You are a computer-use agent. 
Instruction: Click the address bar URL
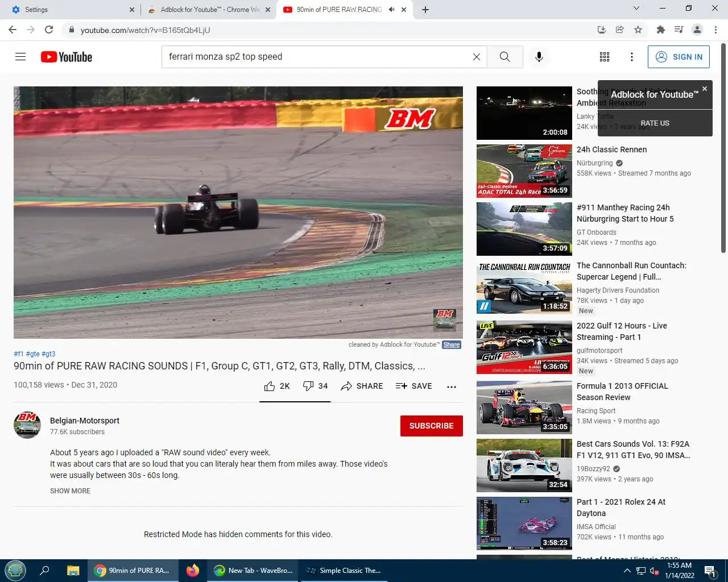(145, 30)
